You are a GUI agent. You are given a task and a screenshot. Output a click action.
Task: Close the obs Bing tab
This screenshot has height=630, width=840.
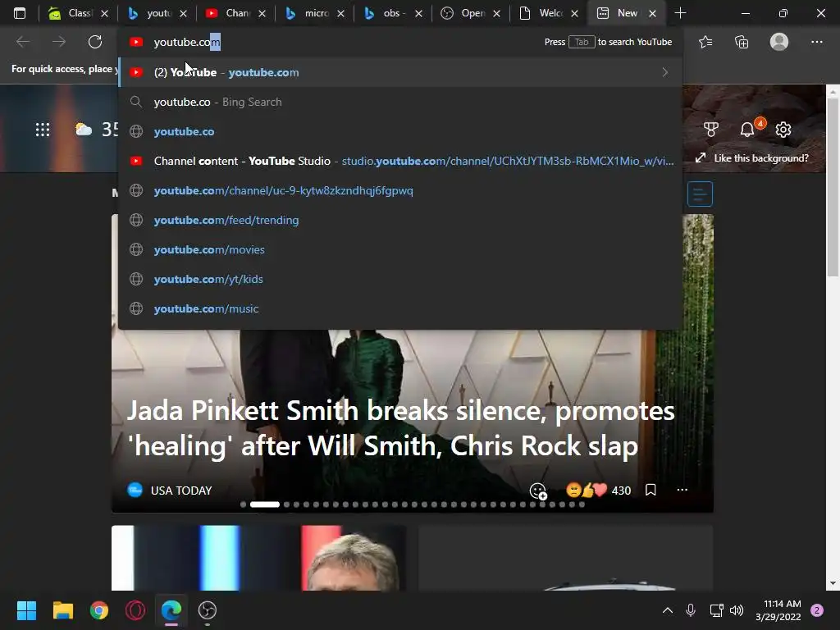coord(418,13)
